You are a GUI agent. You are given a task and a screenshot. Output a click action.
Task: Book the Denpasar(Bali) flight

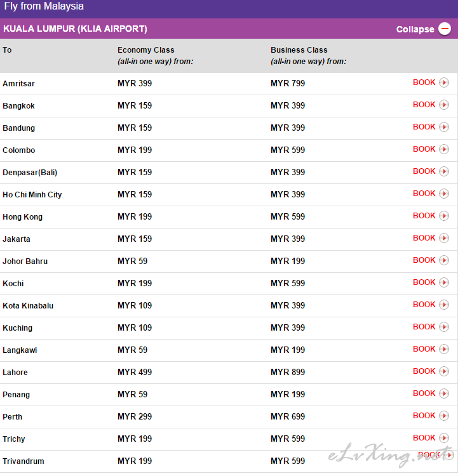click(424, 171)
